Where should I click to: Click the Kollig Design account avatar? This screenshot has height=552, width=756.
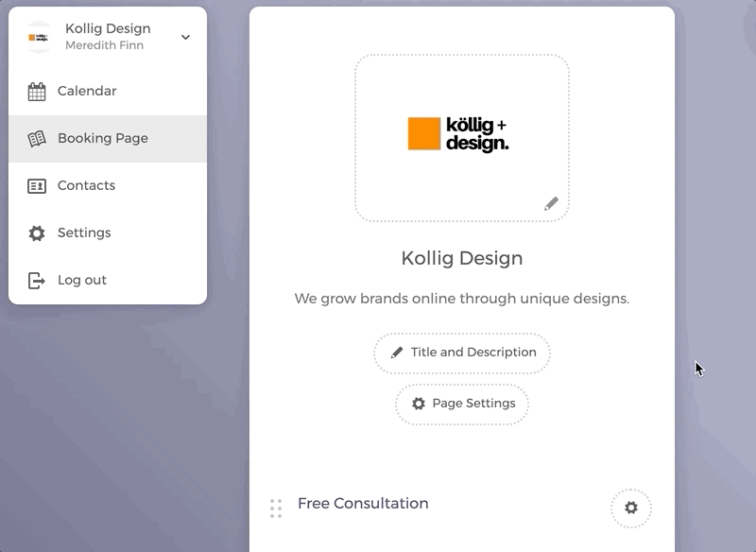(39, 37)
